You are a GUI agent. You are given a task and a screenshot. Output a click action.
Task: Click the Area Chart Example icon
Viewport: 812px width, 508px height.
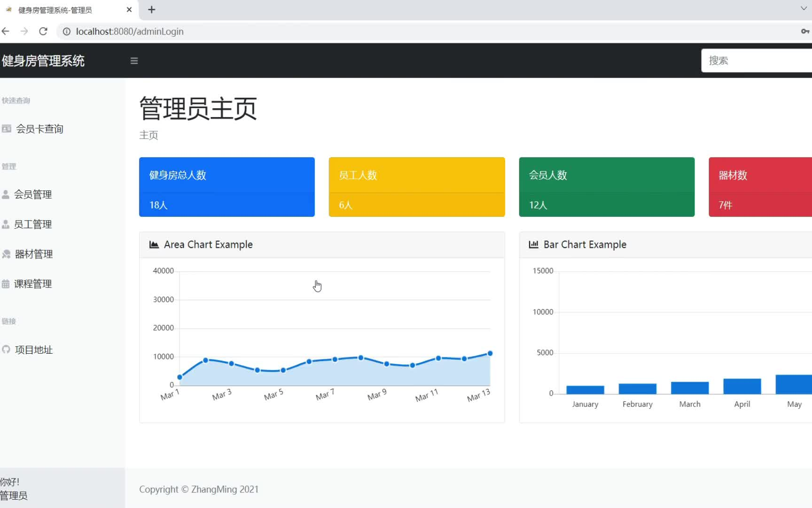(154, 245)
